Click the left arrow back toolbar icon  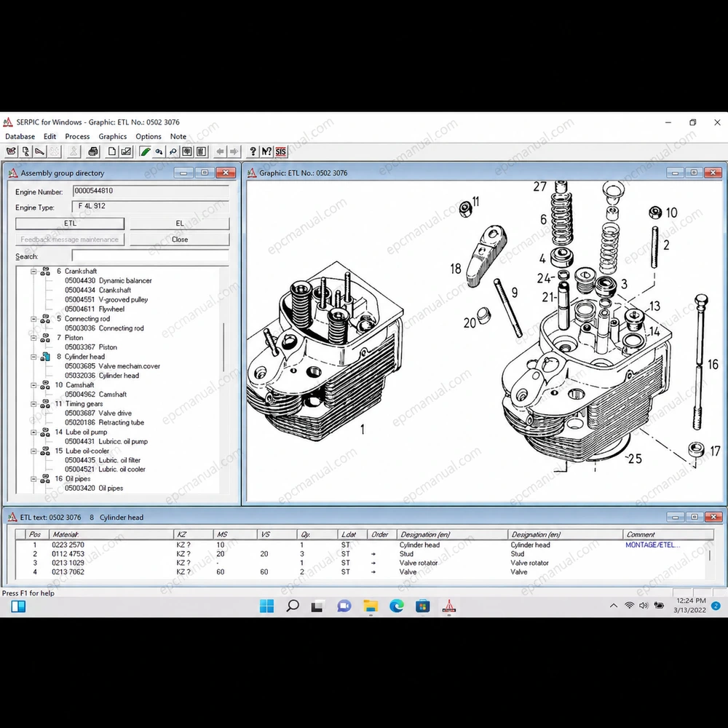(x=220, y=151)
